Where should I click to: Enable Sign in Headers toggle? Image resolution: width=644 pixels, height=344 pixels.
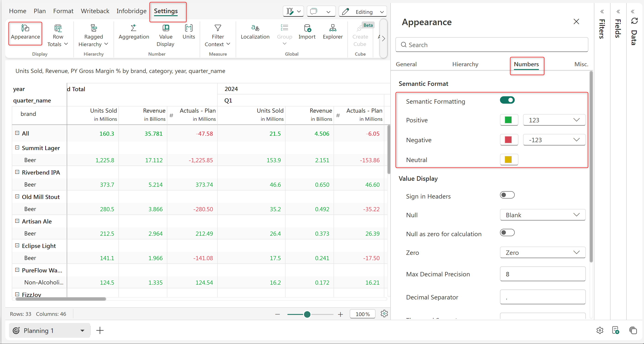point(507,195)
